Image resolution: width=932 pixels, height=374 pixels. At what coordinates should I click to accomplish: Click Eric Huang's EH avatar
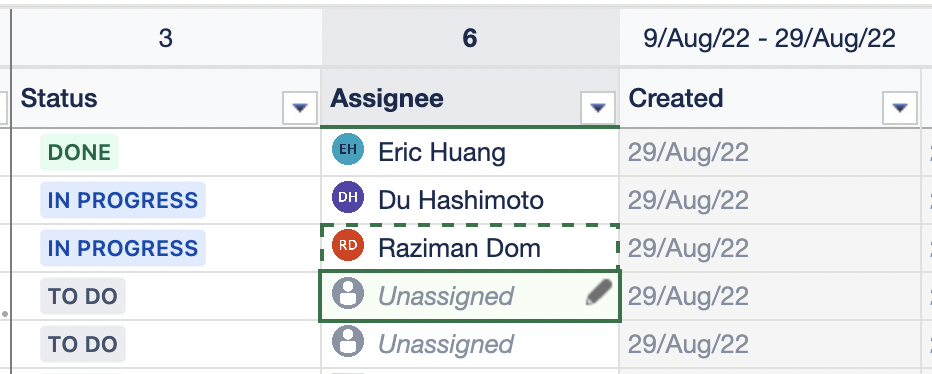348,149
